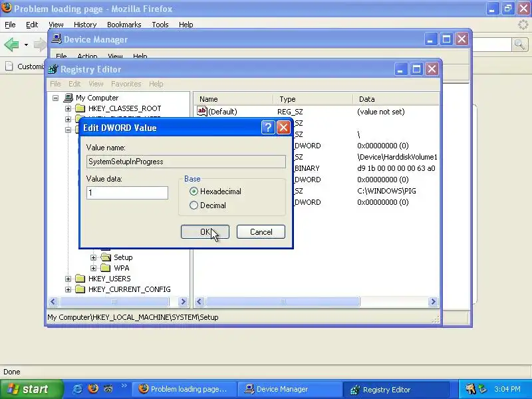Open Firefox's History menu

pyautogui.click(x=85, y=25)
